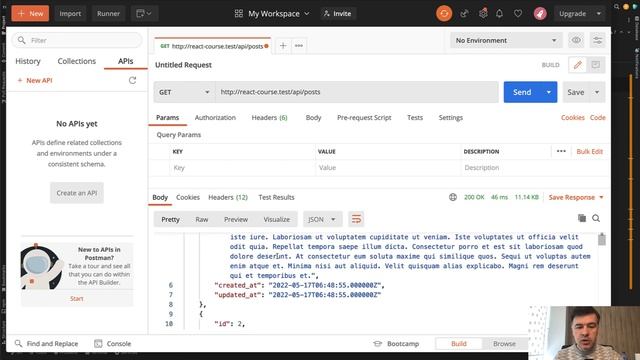
Task: Click the request URL field
Action: click(357, 92)
